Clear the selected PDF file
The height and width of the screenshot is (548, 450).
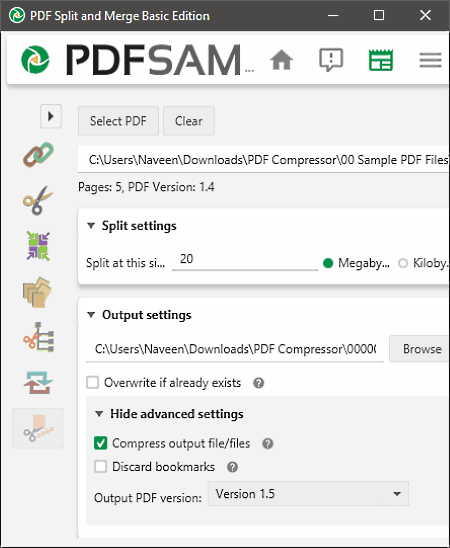pyautogui.click(x=189, y=121)
